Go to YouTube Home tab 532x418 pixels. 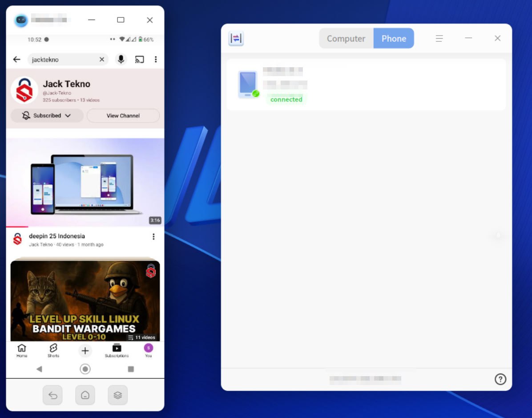click(x=22, y=350)
